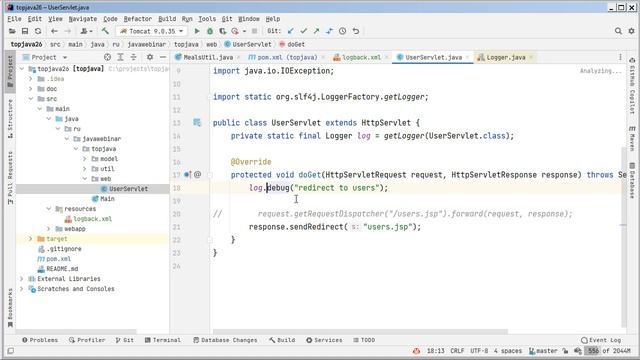Screen dimensions: 640x360
Task: Toggle Database side panel
Action: (632, 180)
